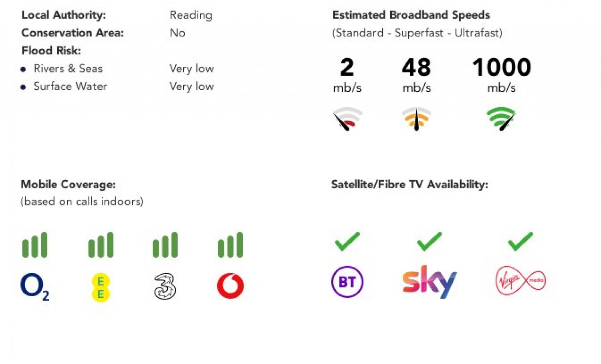The image size is (601, 364).
Task: Click the checkmark above Virgin Media
Action: [x=520, y=241]
